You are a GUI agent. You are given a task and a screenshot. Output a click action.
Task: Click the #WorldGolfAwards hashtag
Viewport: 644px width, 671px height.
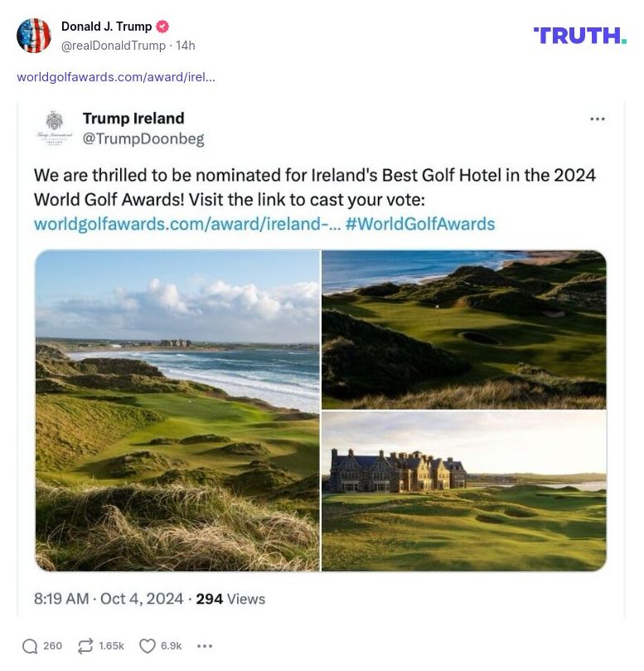[420, 224]
